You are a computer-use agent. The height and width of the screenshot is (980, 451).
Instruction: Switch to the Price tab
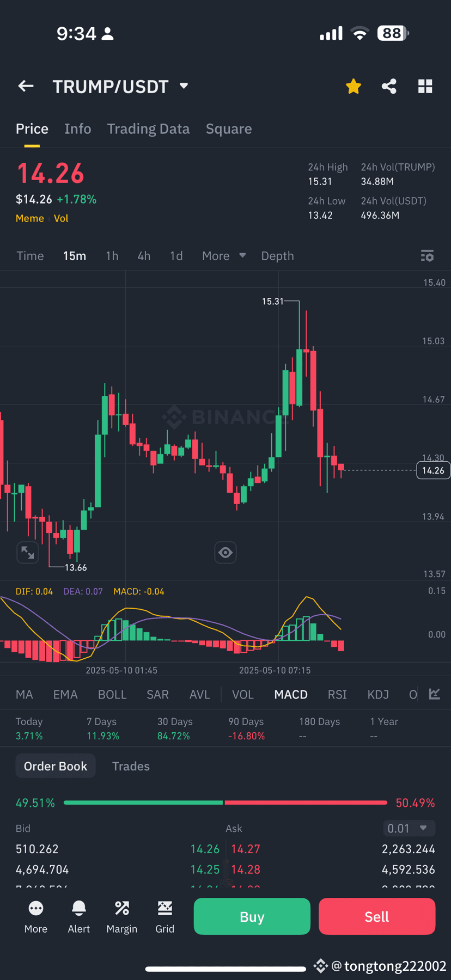[32, 129]
